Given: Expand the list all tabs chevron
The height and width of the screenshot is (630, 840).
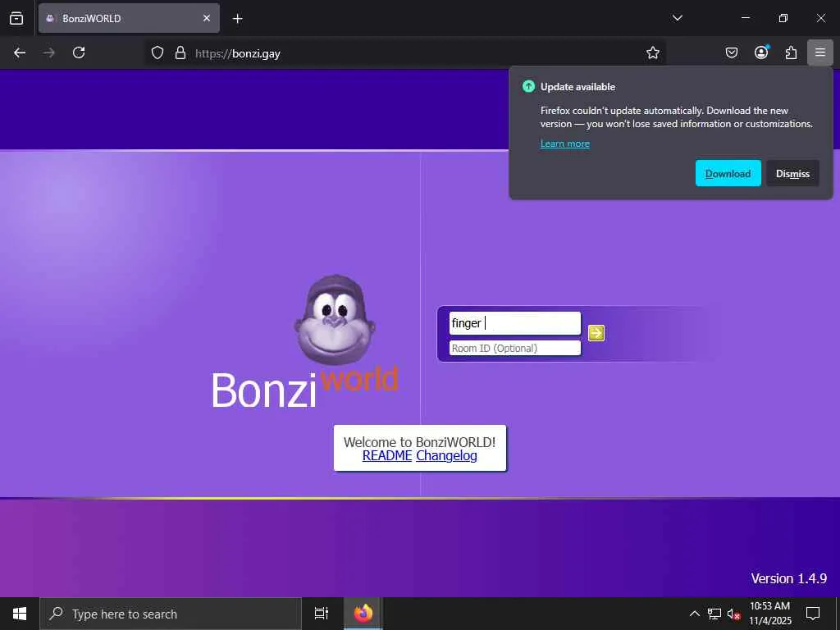Looking at the screenshot, I should [677, 18].
